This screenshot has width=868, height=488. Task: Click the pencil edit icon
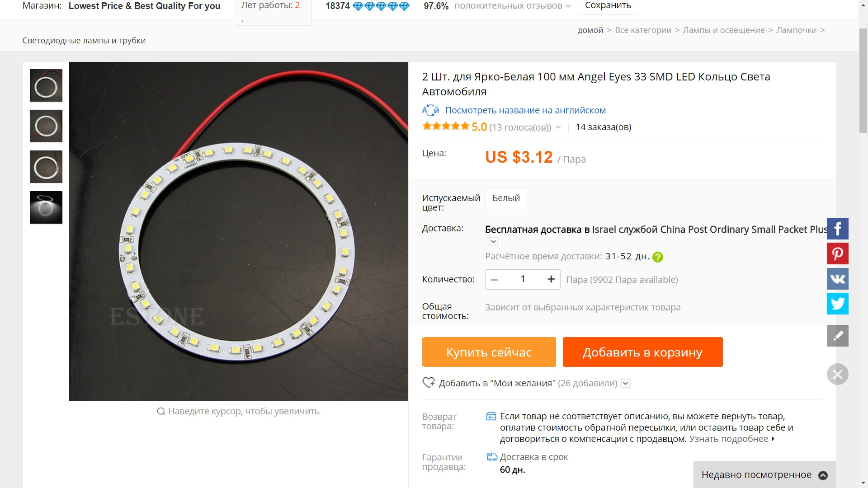click(x=837, y=336)
